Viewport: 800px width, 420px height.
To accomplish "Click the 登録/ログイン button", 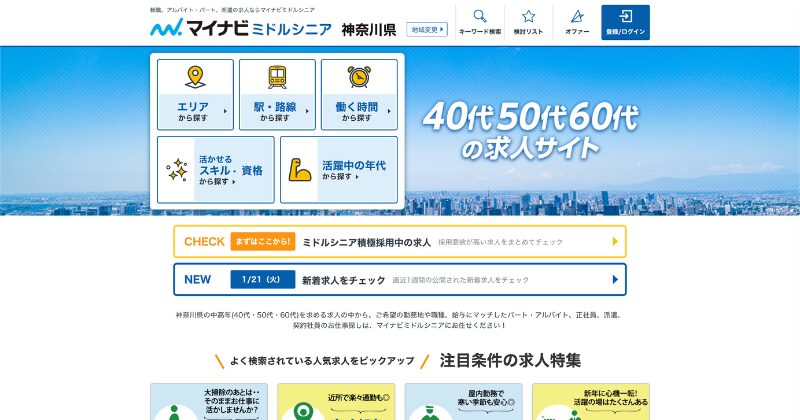I will 625,22.
